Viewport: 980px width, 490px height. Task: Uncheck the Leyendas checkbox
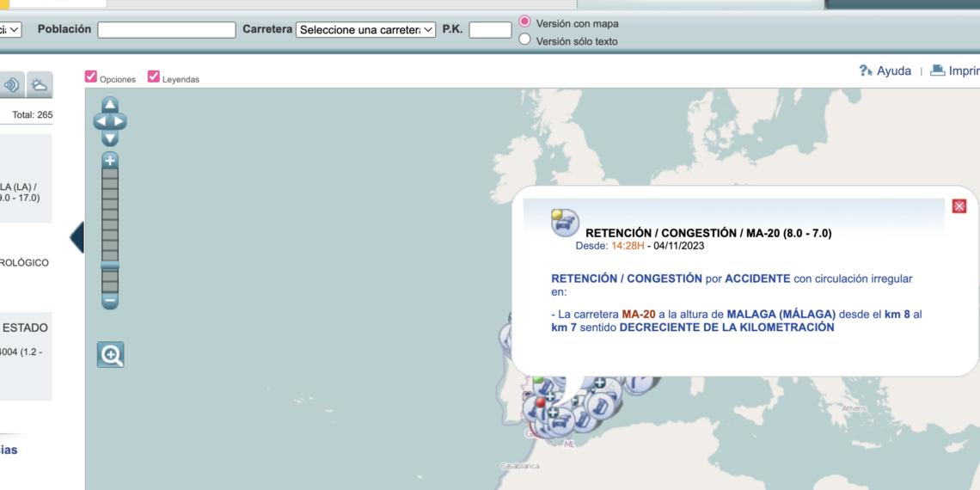tap(154, 77)
